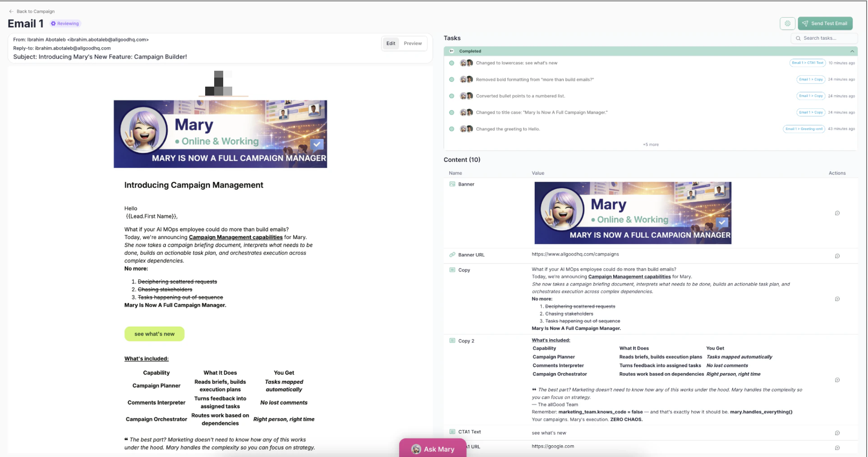Click 'see what's new' CTA in email

click(154, 334)
